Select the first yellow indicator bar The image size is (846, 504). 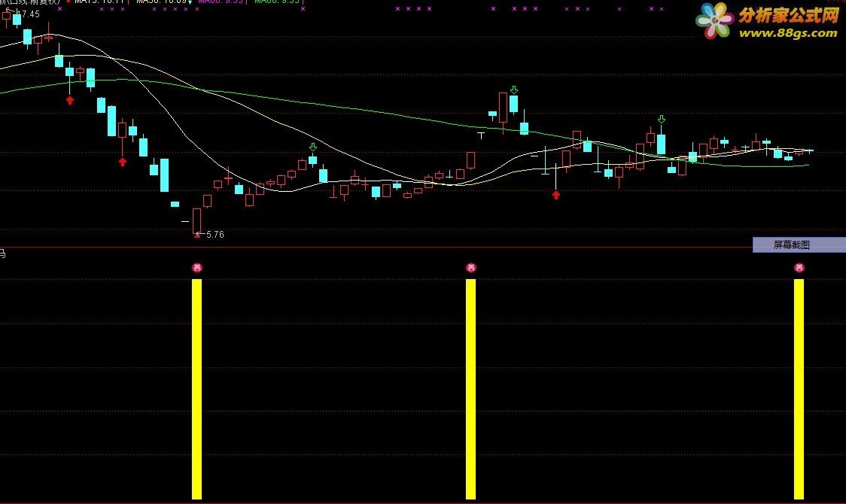click(x=197, y=389)
